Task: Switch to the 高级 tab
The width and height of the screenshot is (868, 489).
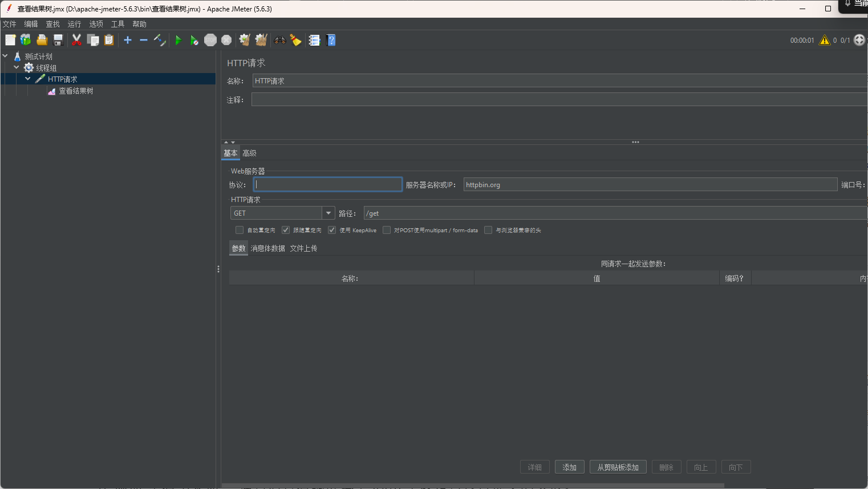Action: point(249,153)
